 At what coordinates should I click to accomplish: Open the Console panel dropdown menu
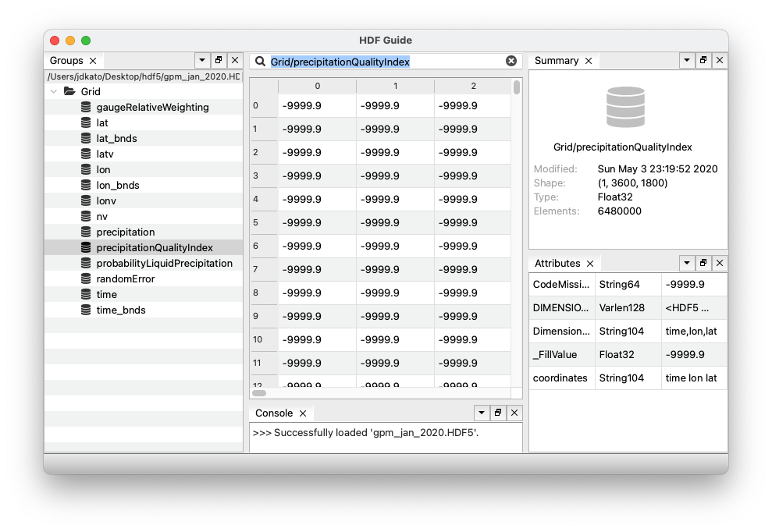pyautogui.click(x=482, y=413)
